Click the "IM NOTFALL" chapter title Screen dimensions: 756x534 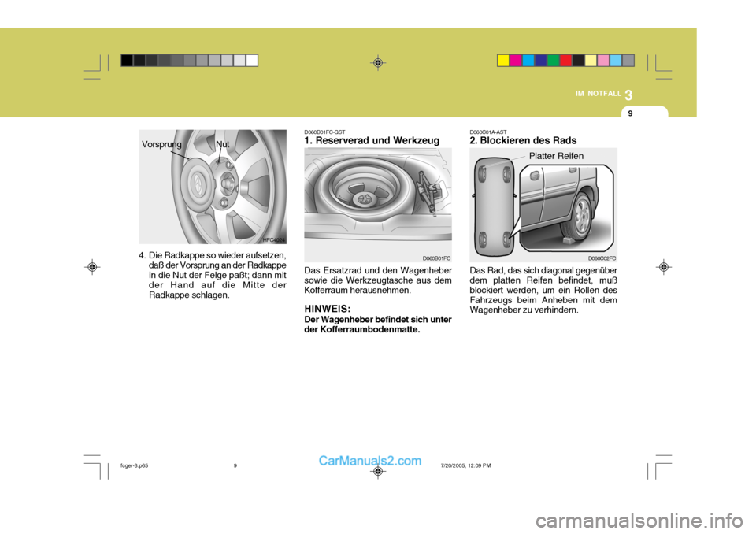(598, 94)
